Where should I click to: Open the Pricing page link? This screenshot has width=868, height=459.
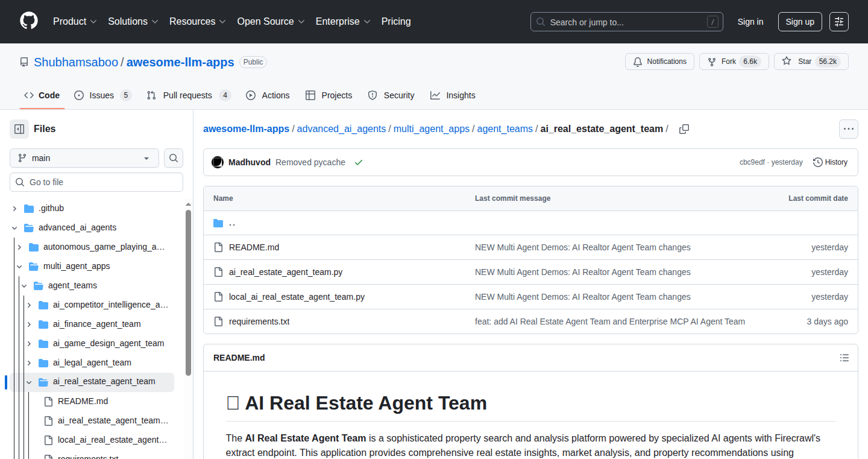(396, 21)
